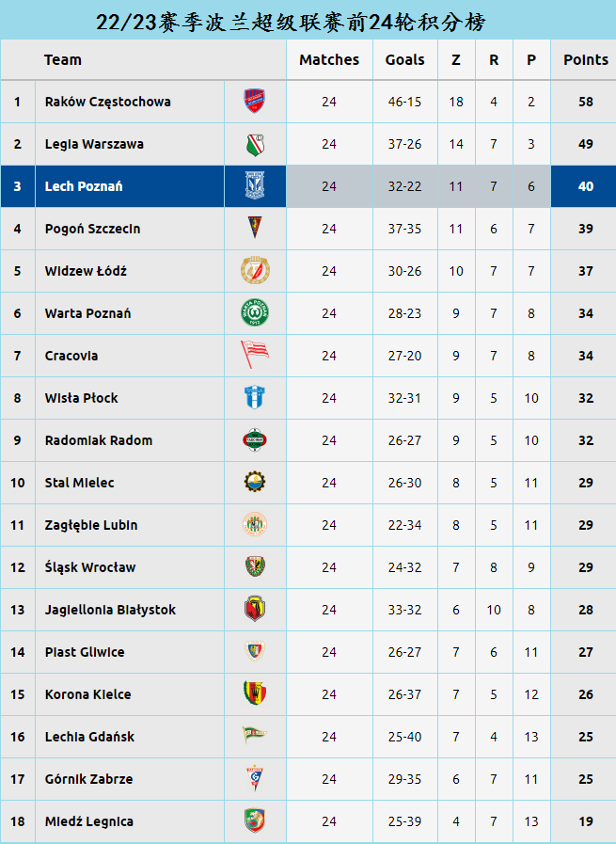The width and height of the screenshot is (616, 844).
Task: Sort table by the Points header
Action: [586, 59]
